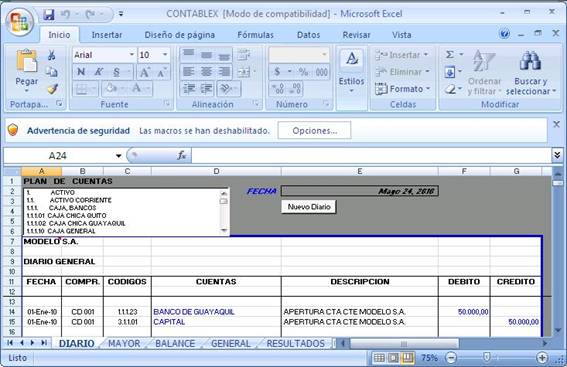Open Buscar y seleccionar binoculars menu

530,72
